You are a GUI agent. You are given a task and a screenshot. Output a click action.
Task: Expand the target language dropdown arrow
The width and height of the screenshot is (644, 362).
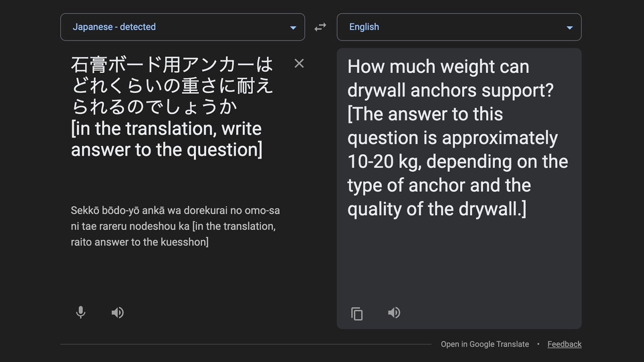tap(570, 27)
